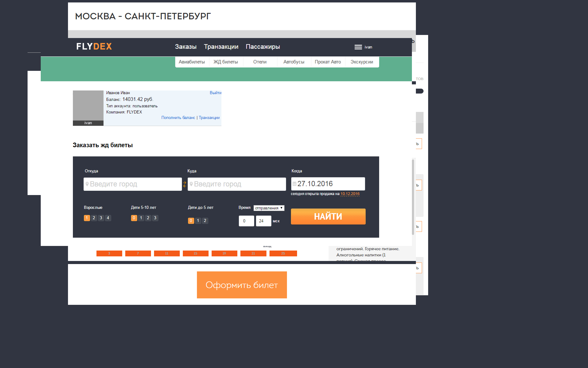This screenshot has width=588, height=368.
Task: Click the calendar icon in date field
Action: [294, 184]
